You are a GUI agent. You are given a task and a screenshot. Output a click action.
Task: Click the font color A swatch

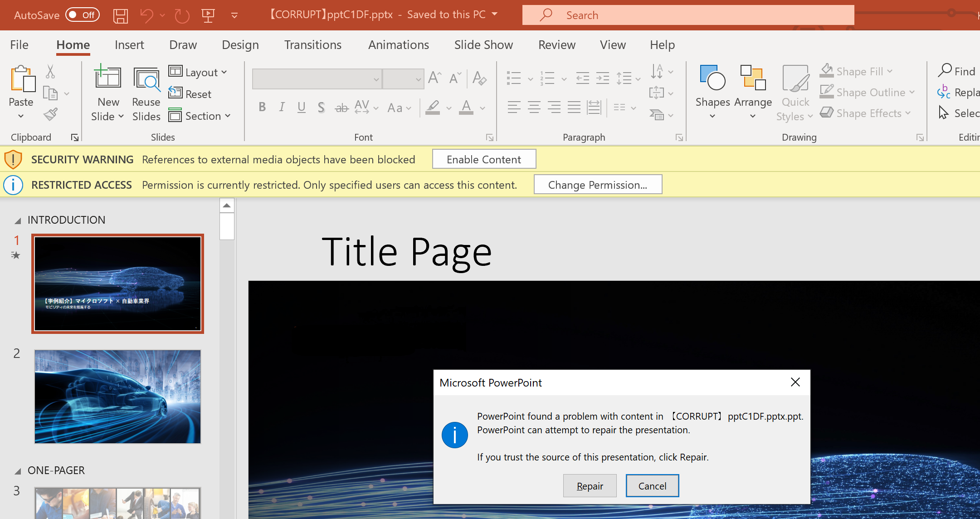pyautogui.click(x=466, y=108)
